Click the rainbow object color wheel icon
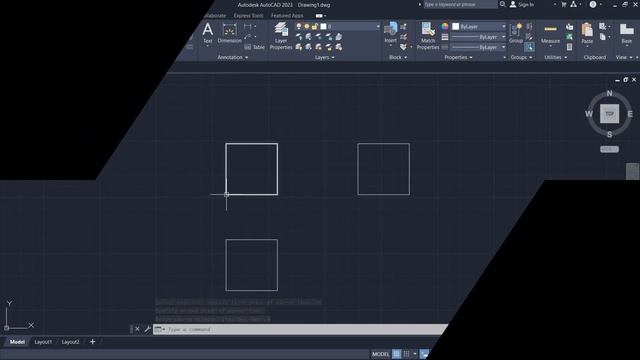The image size is (640, 360). [445, 27]
